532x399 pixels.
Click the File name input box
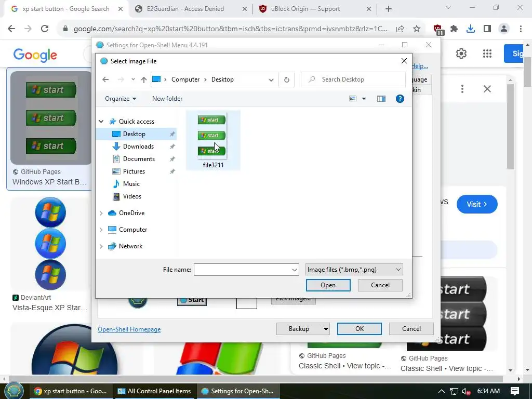pos(242,270)
